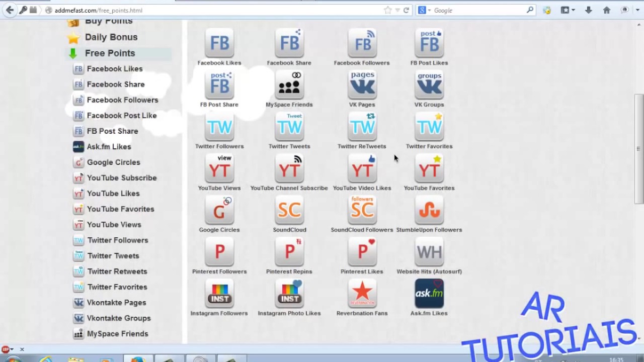
Task: Click the YouTube Views grid icon
Action: [219, 168]
